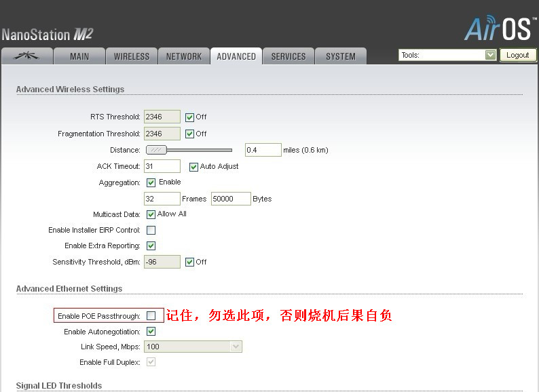Click the Distance miles input field
539x392 pixels.
point(263,150)
